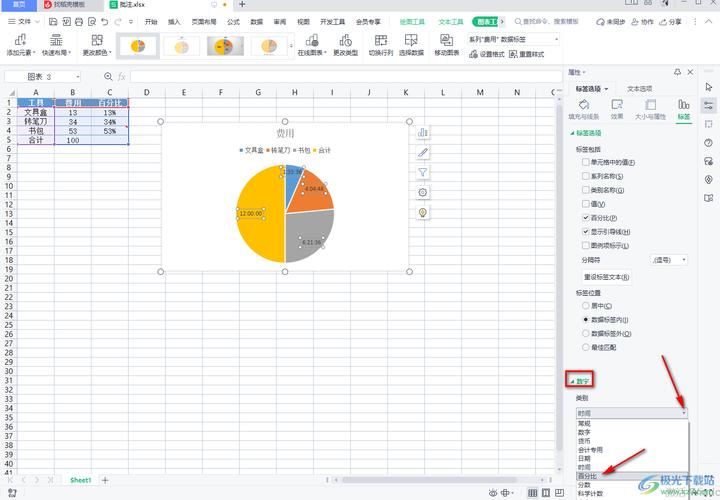Open the 快速布局 quick layout icon
This screenshot has width=720, height=500.
pyautogui.click(x=56, y=40)
